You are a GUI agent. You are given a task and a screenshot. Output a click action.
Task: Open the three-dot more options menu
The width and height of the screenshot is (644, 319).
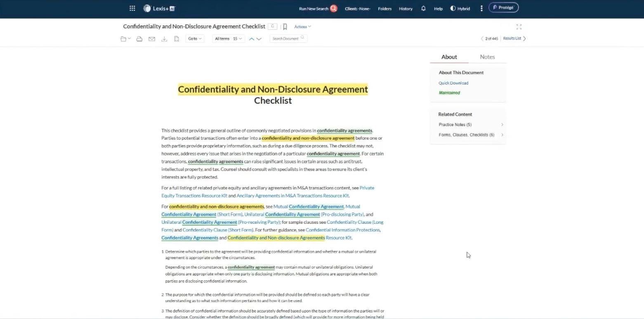click(x=481, y=8)
